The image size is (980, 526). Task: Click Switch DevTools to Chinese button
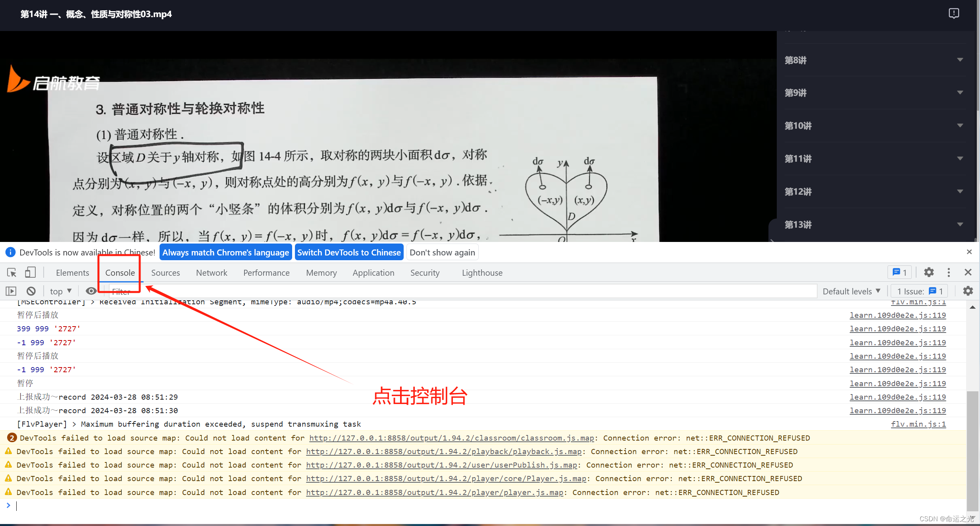tap(349, 252)
